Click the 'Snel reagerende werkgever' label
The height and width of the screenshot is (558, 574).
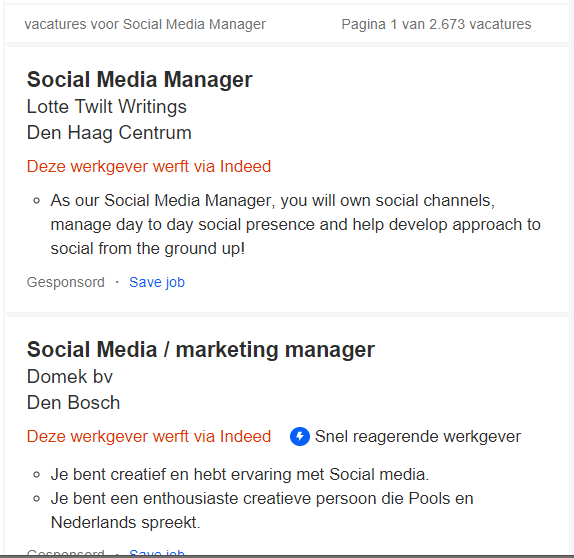tap(418, 436)
